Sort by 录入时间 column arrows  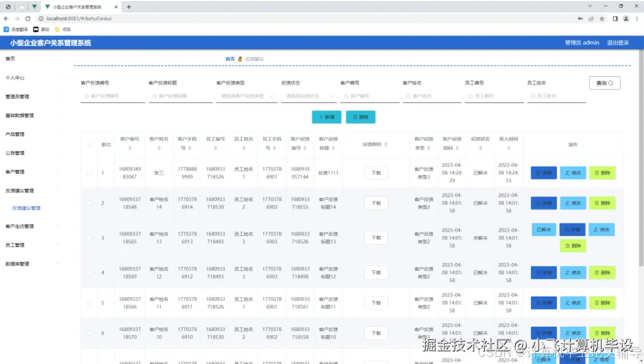pos(508,148)
